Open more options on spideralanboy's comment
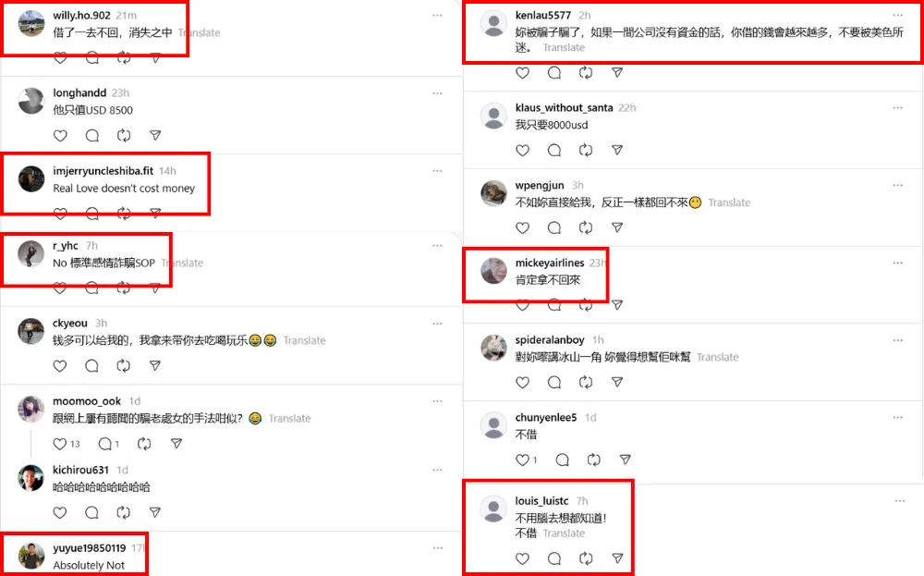 pyautogui.click(x=897, y=340)
